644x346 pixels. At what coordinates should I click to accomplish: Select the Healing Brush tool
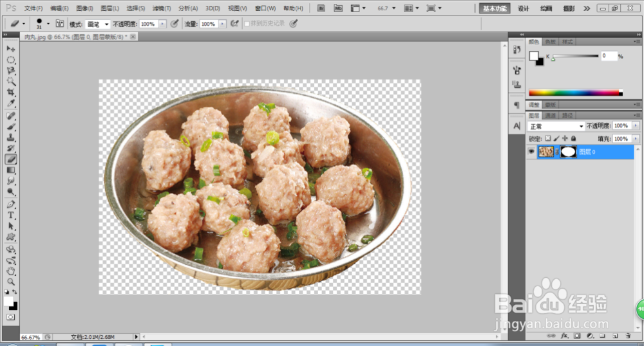(11, 116)
